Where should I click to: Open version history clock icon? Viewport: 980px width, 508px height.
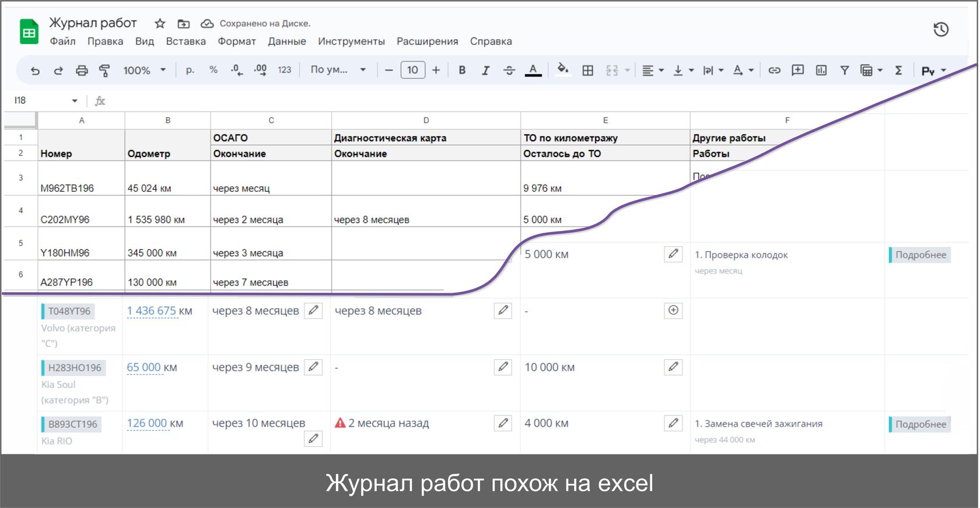pos(941,29)
